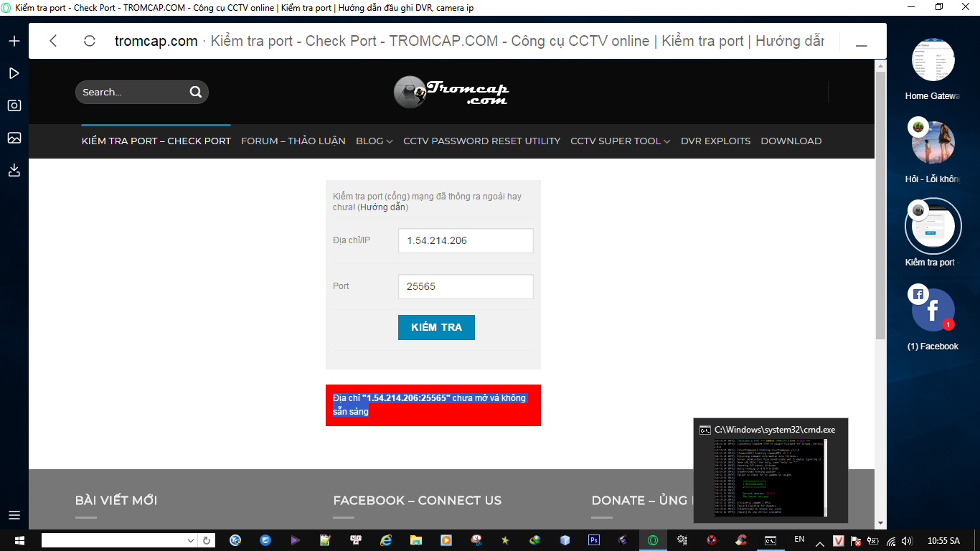Open a new tab with the plus icon
980x551 pixels.
[14, 41]
